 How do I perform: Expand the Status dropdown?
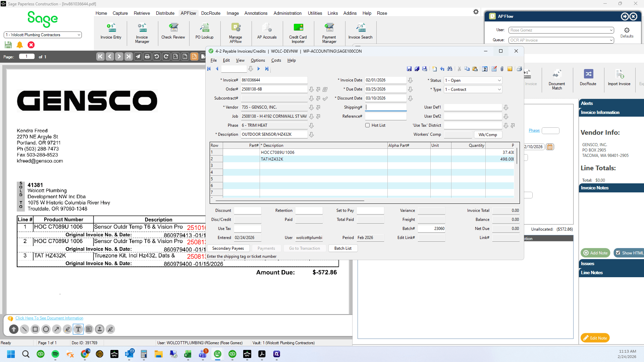[x=499, y=80]
